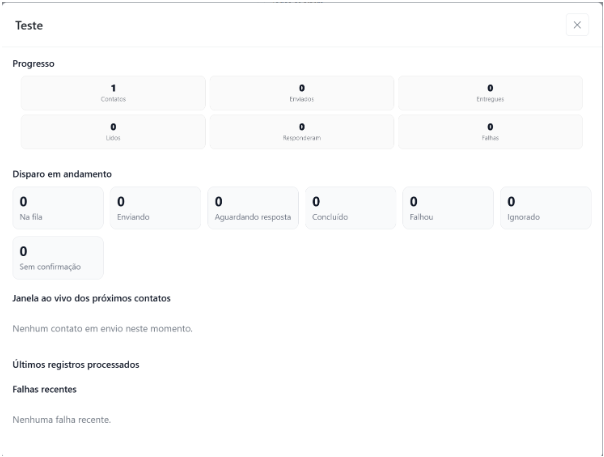Click the Enviando status card
The width and height of the screenshot is (604, 457).
coord(156,208)
